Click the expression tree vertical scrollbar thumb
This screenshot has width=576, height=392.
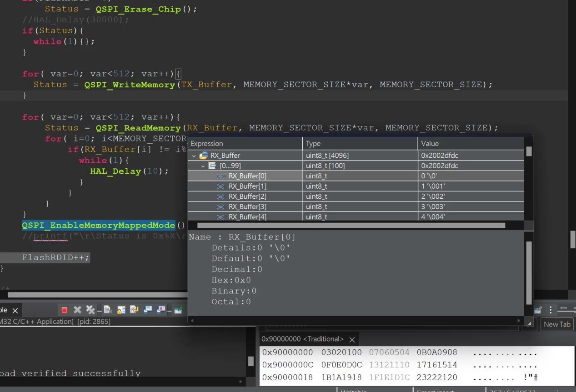pyautogui.click(x=529, y=151)
